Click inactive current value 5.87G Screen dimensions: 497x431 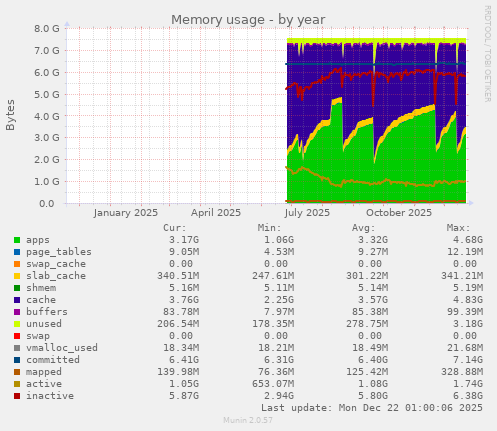184,396
